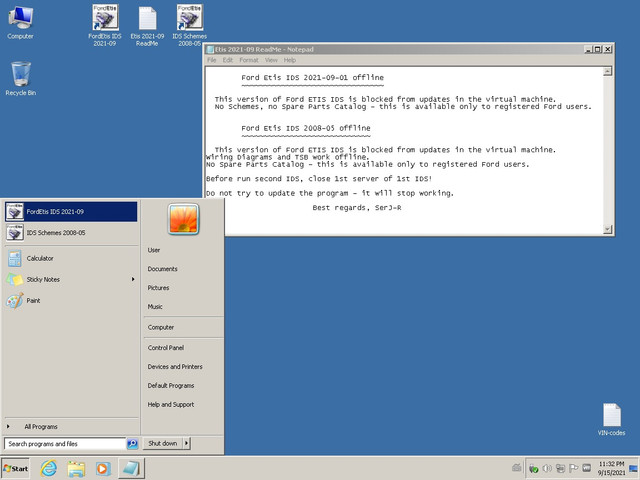
Task: Click 'Ford Etis IDS 2008-05 offline' heading
Action: point(306,128)
